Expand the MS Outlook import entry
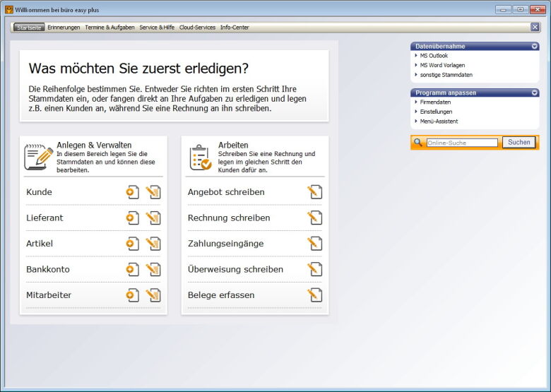Image resolution: width=551 pixels, height=392 pixels. coord(433,56)
